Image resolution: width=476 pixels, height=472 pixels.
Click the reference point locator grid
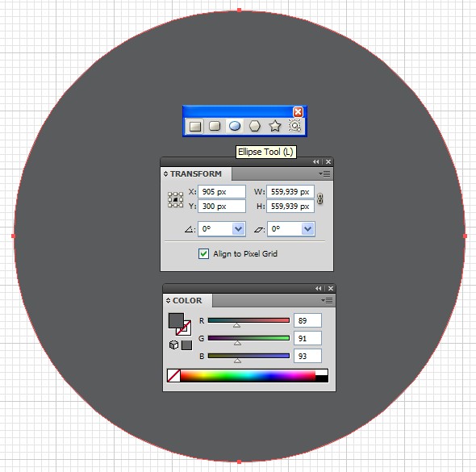pos(175,199)
